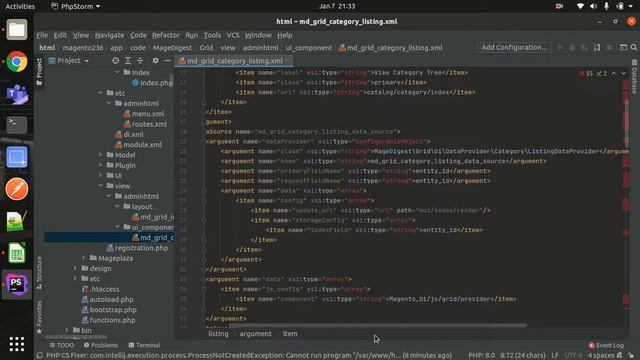This screenshot has height=360, width=640.
Task: Expand the bin folder
Action: [67, 330]
